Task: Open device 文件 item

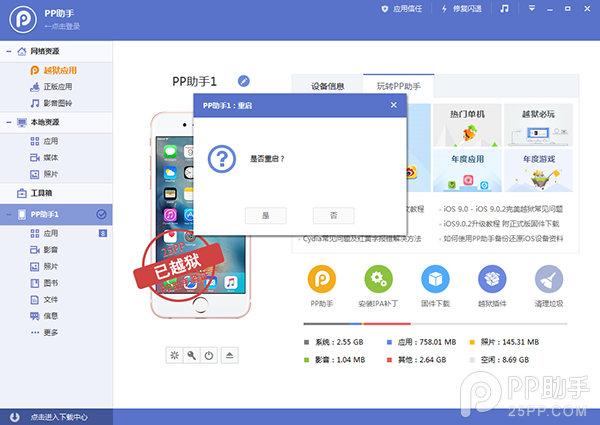Action: tap(44, 300)
